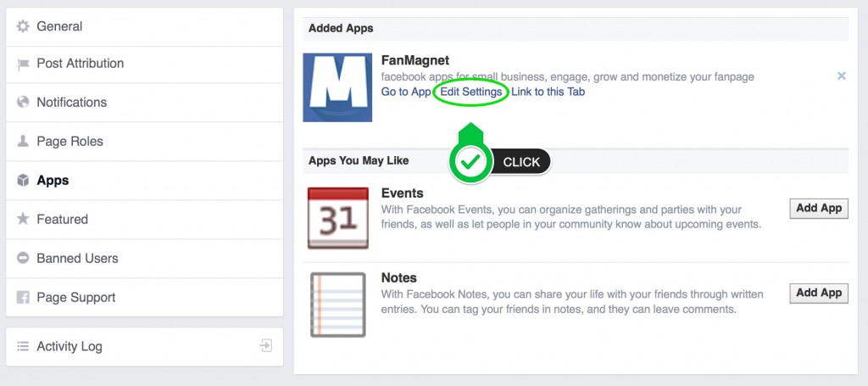Click the Events description text
The width and height of the screenshot is (868, 386).
pyautogui.click(x=571, y=217)
